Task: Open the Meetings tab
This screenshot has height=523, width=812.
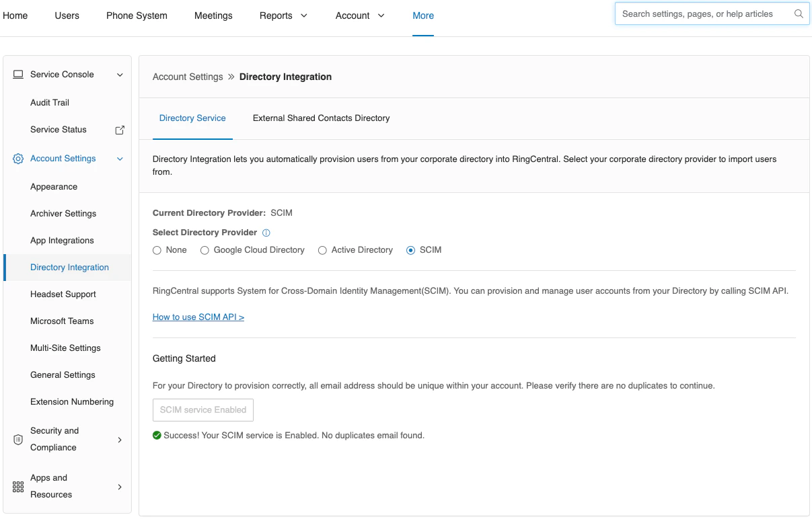Action: click(213, 15)
